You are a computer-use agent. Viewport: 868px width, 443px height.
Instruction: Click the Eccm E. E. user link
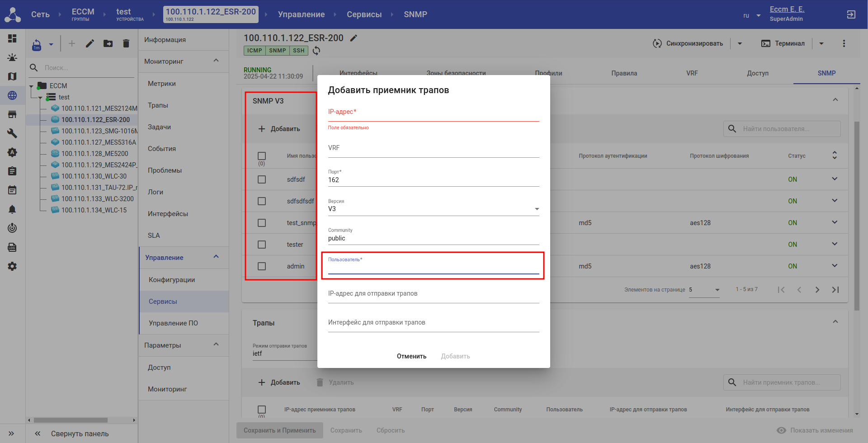pyautogui.click(x=787, y=9)
